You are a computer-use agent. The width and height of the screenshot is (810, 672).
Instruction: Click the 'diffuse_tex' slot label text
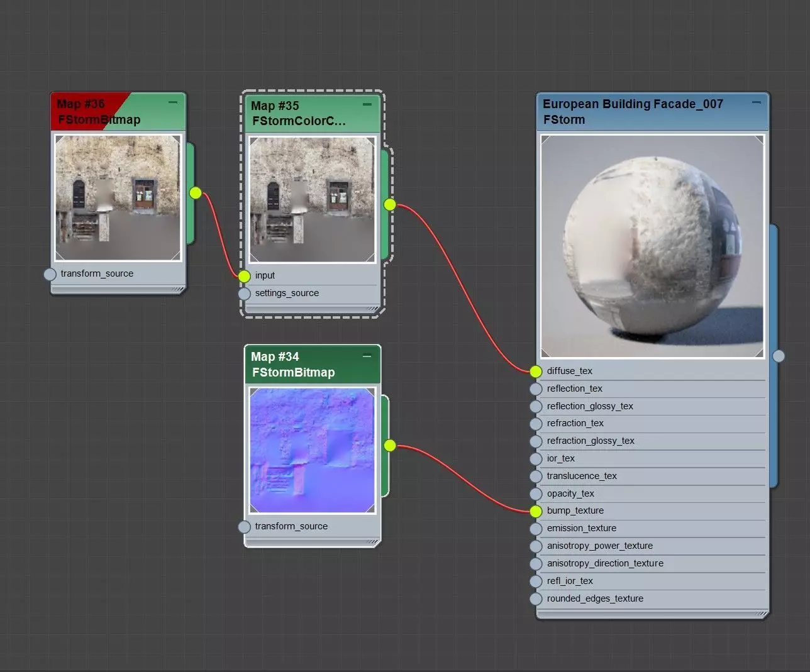(x=570, y=371)
